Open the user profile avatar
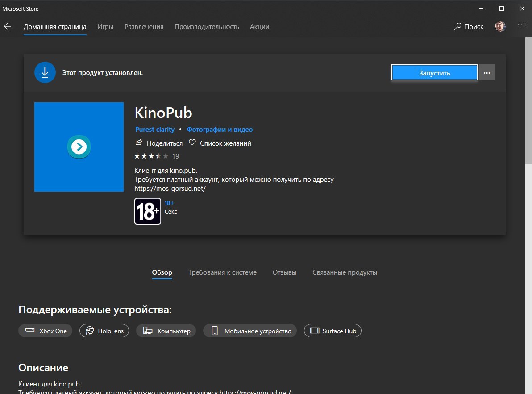This screenshot has height=394, width=532. tap(500, 26)
